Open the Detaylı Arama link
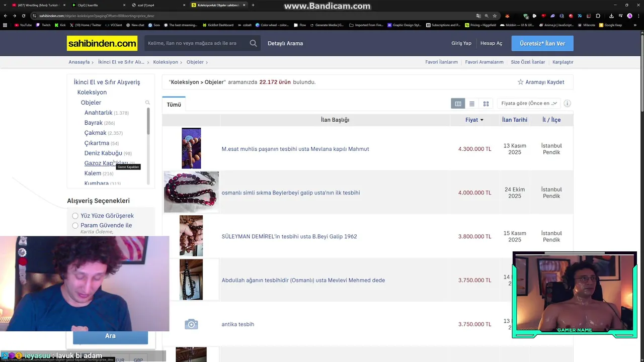The width and height of the screenshot is (644, 362). click(285, 43)
